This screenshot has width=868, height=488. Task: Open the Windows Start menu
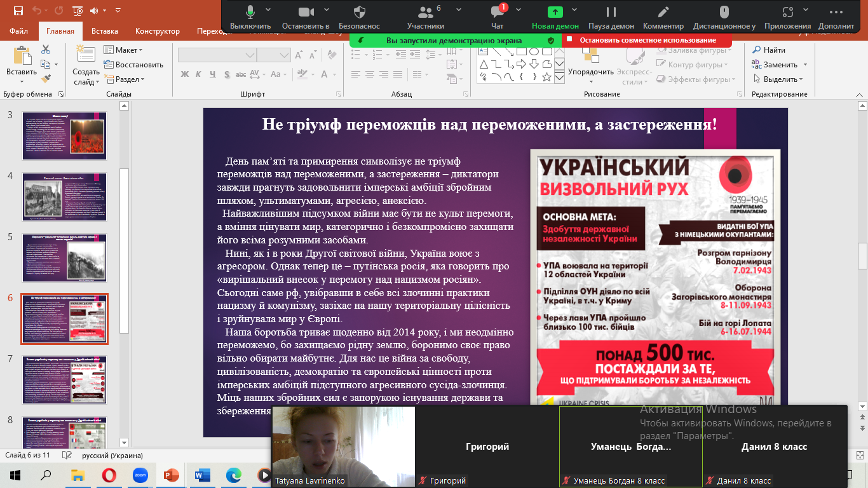pos(15,475)
